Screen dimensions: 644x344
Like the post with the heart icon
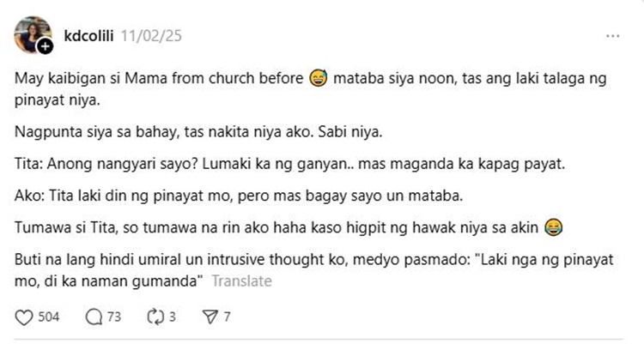24,317
